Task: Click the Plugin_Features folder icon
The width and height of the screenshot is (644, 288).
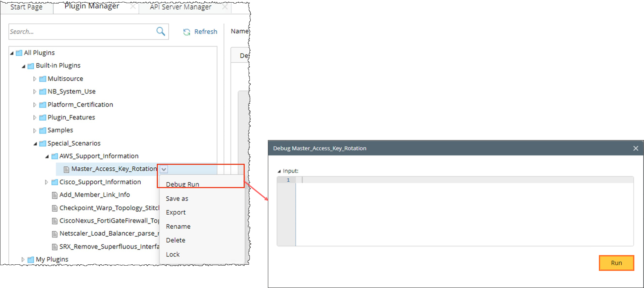Action: 43,118
